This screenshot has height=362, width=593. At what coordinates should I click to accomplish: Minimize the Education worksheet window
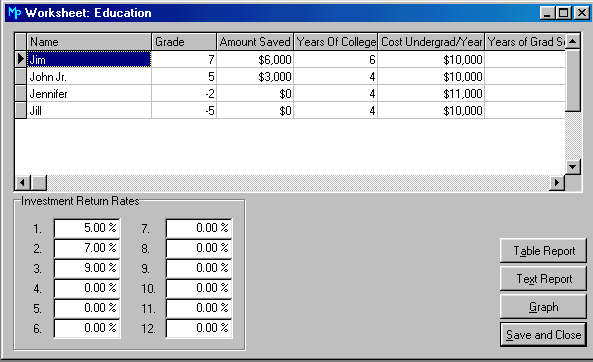tap(547, 13)
